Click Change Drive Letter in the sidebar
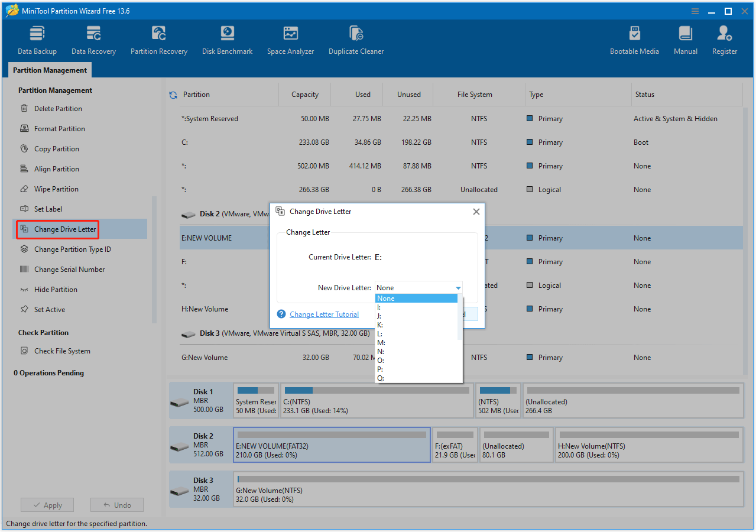 point(57,229)
